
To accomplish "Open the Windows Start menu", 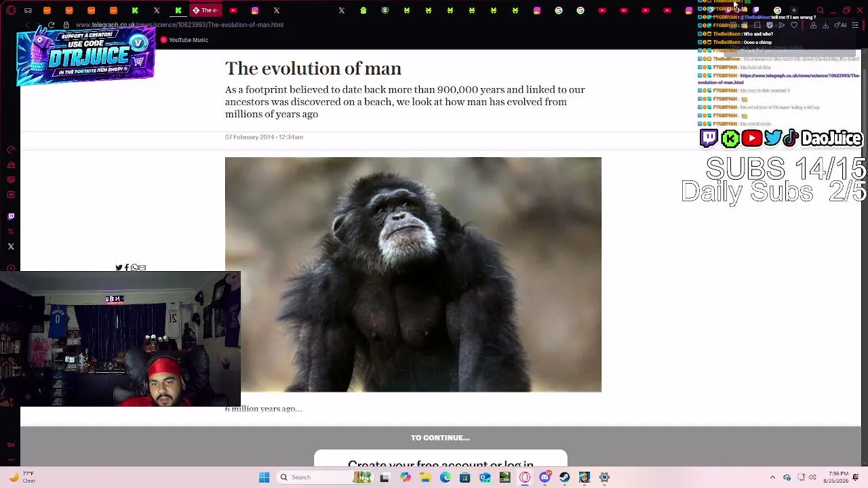I will (x=264, y=477).
